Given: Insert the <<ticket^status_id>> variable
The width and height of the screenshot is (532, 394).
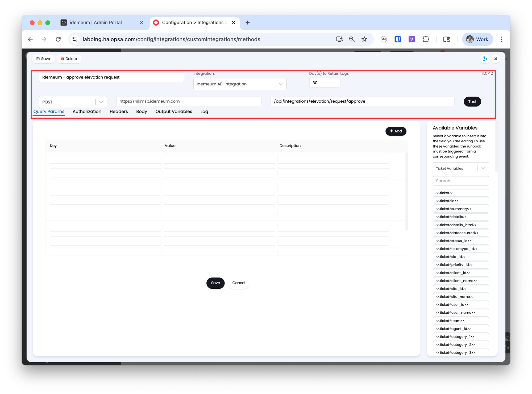Looking at the screenshot, I should [461, 241].
